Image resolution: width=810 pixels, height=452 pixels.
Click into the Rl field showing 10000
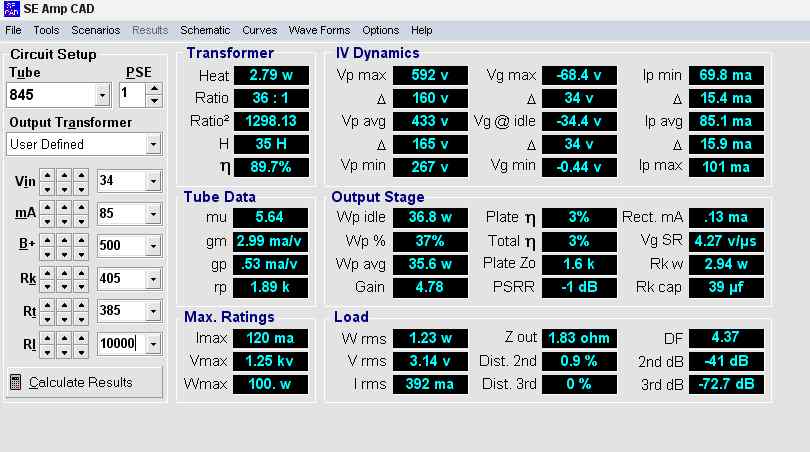click(122, 344)
